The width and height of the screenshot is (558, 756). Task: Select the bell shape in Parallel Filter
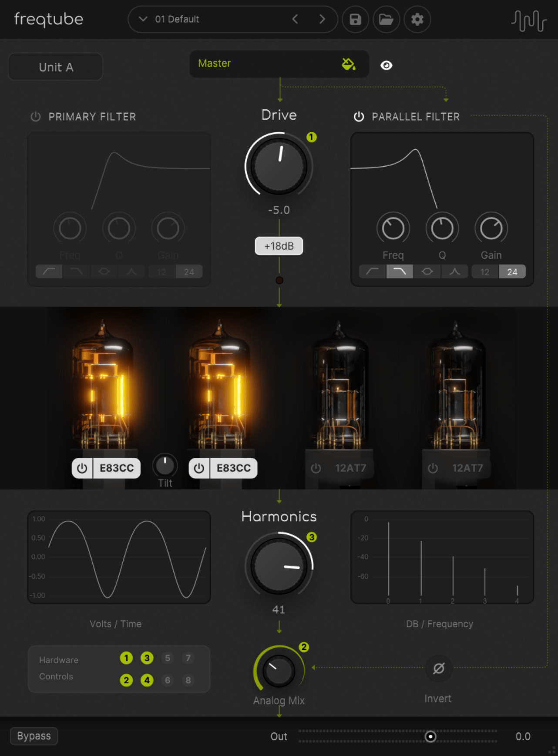click(427, 272)
